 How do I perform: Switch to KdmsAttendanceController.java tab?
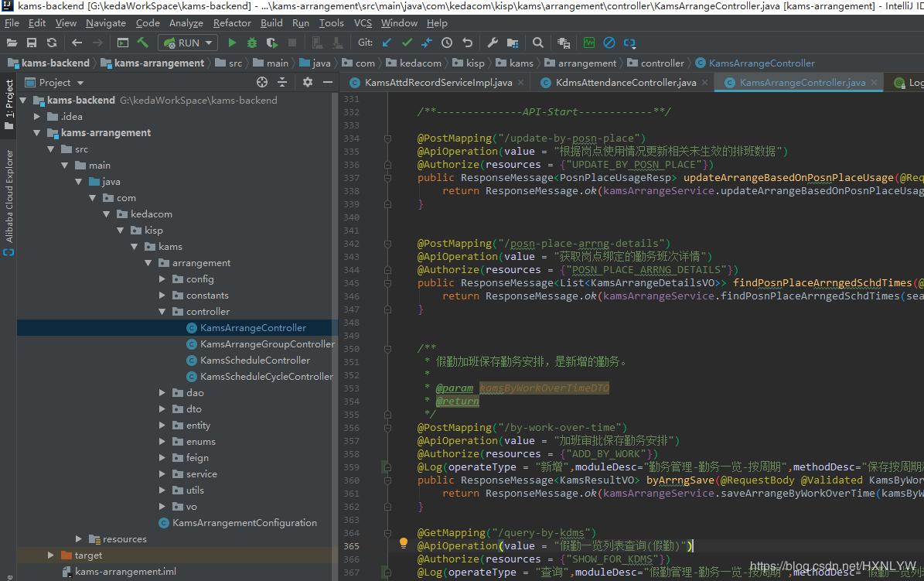626,82
